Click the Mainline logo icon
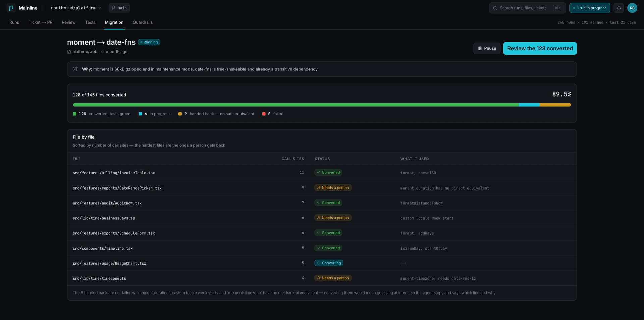Image resolution: width=644 pixels, height=320 pixels. 11,8
